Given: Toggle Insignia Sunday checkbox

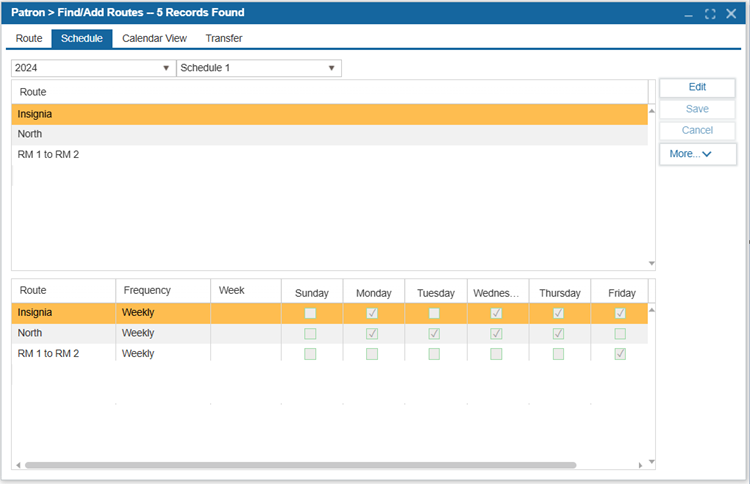Looking at the screenshot, I should click(311, 313).
